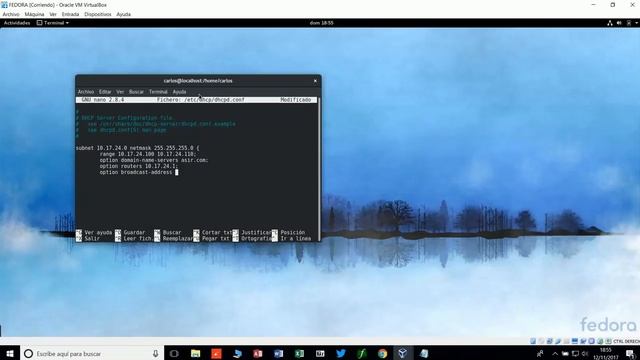This screenshot has height=360, width=640.
Task: Open Microsoft Excel from taskbar
Action: coord(300,353)
